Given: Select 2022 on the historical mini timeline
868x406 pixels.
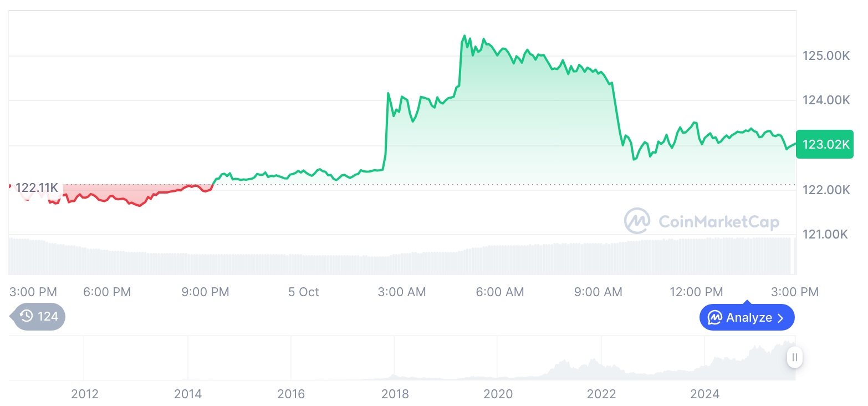Looking at the screenshot, I should 601,394.
